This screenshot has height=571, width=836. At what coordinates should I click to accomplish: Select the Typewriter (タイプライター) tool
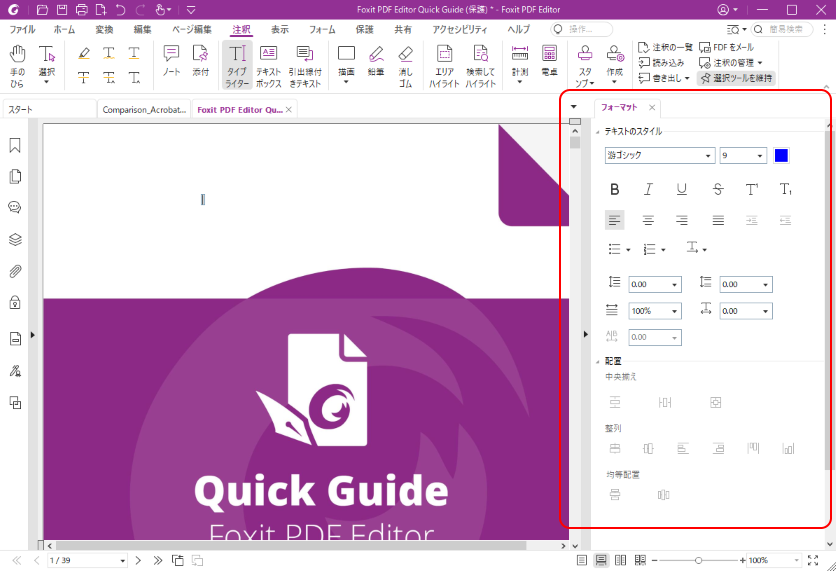tap(237, 66)
